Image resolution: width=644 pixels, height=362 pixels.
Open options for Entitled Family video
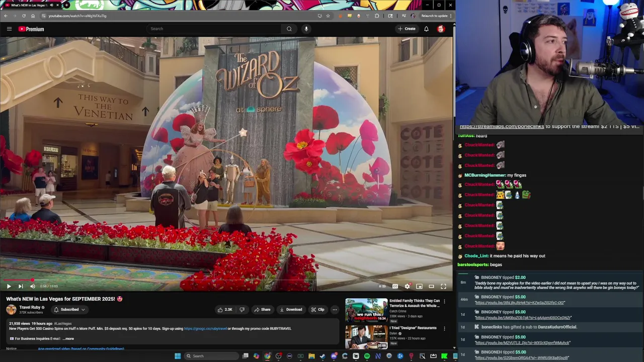(444, 302)
